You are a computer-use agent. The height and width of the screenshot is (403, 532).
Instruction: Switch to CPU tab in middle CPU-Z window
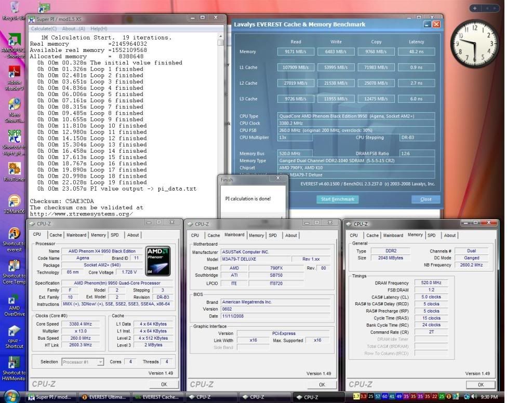point(195,235)
